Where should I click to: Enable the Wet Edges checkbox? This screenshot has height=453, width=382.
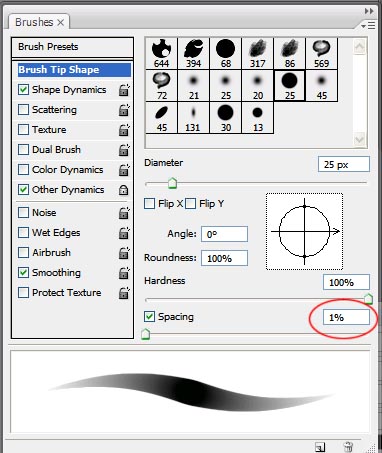(23, 233)
